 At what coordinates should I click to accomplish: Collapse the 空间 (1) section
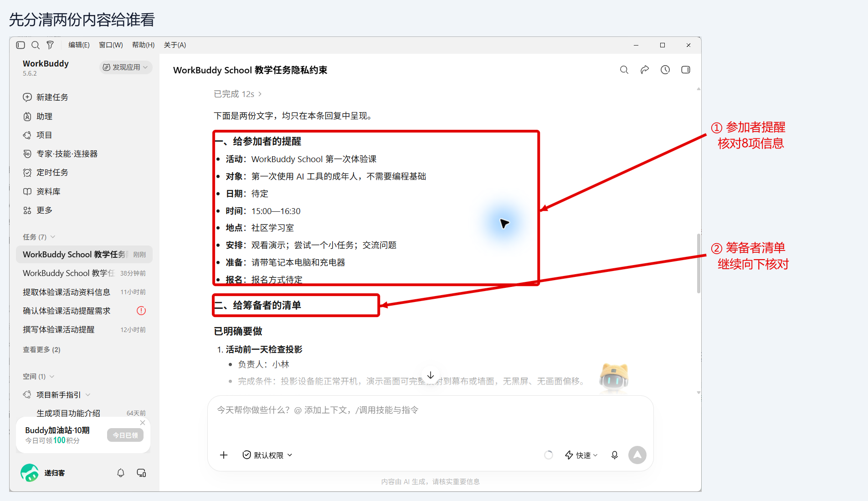point(39,376)
